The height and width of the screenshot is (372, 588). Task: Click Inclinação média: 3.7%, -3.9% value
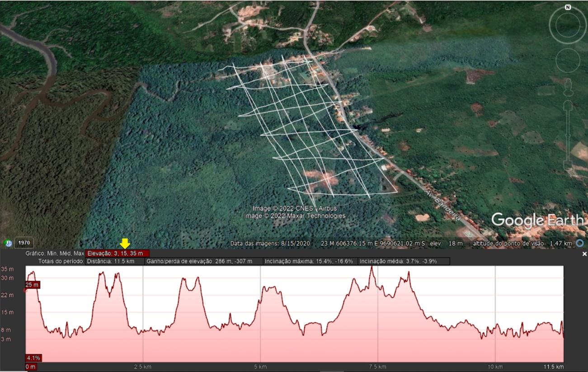pos(404,261)
